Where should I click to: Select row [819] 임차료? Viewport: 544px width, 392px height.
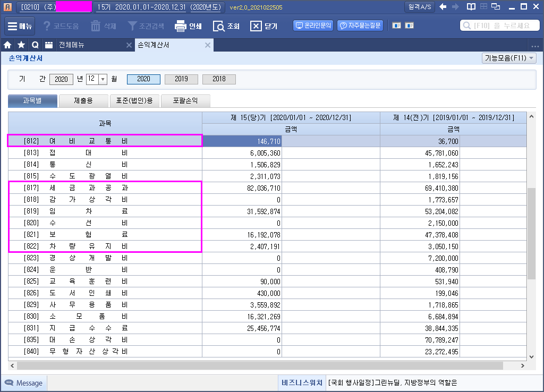click(267, 211)
